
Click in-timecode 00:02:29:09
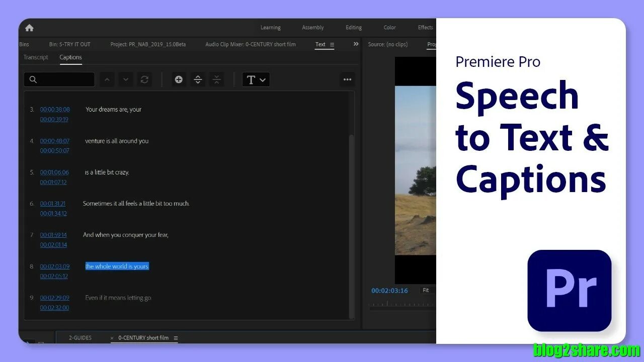tap(55, 298)
